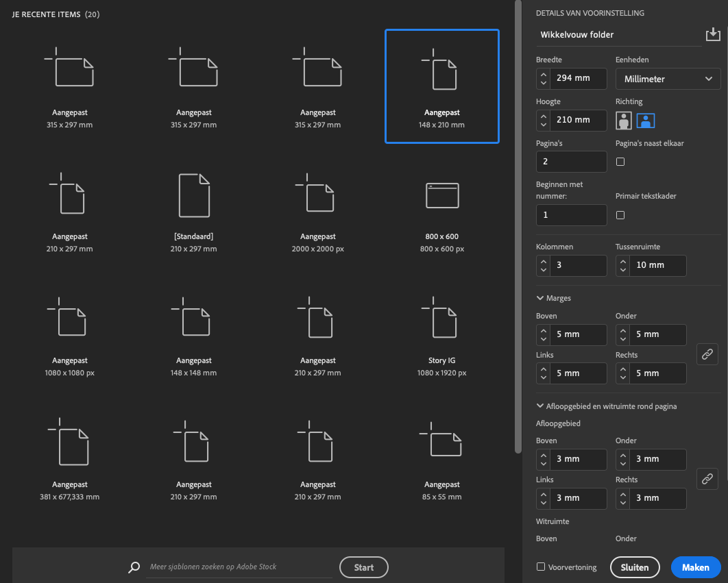This screenshot has height=583, width=728.
Task: Decrease Afloopgebied Links with down arrow
Action: pyautogui.click(x=543, y=503)
